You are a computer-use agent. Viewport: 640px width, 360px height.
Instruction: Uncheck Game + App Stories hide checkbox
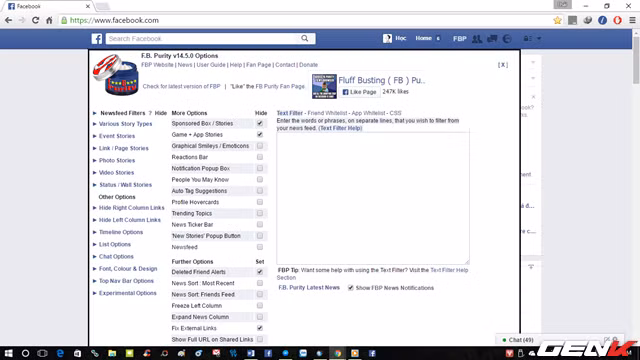coord(260,134)
